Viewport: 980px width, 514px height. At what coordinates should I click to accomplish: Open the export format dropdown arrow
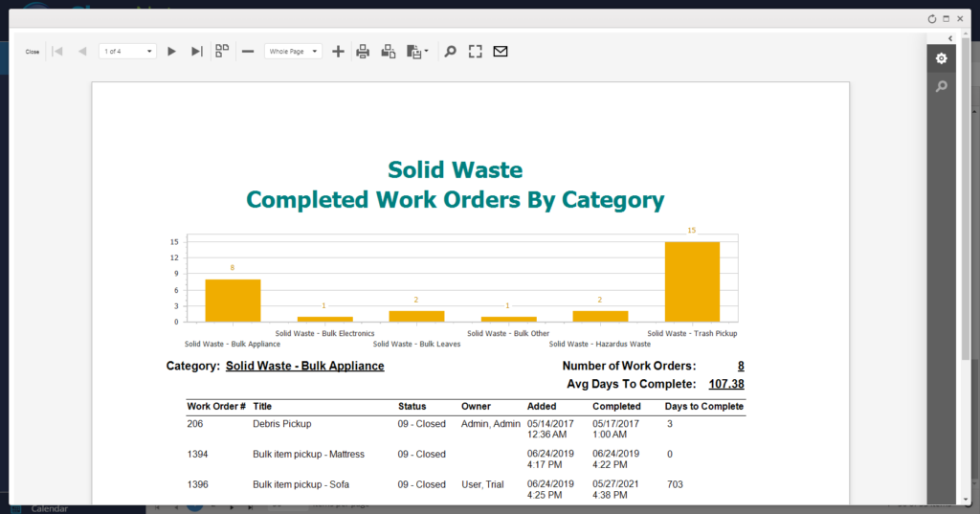426,52
